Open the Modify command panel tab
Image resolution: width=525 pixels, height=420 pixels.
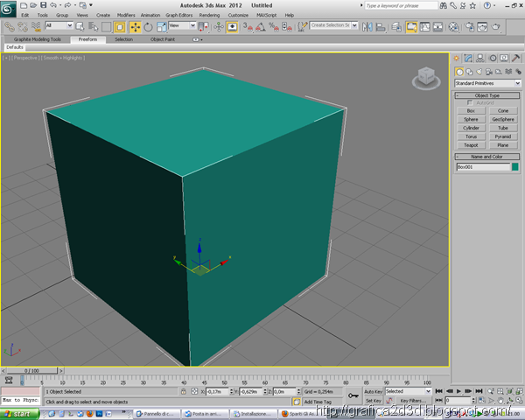[468, 59]
